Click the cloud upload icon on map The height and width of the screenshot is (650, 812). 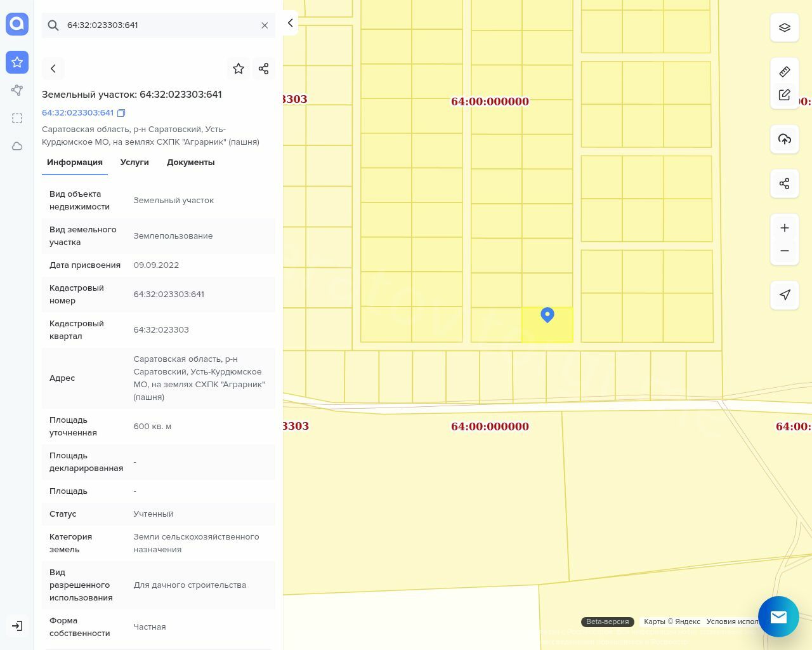(x=784, y=139)
